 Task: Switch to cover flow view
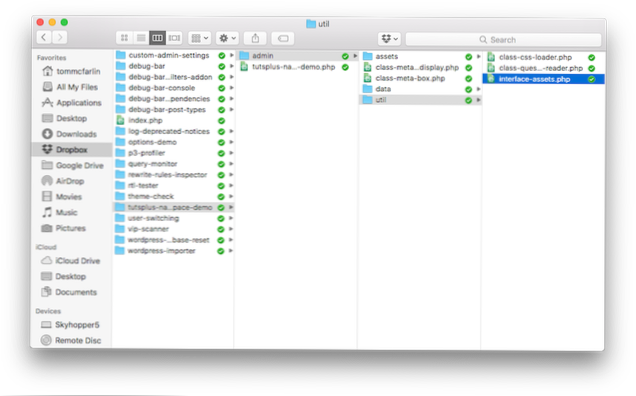click(x=174, y=38)
